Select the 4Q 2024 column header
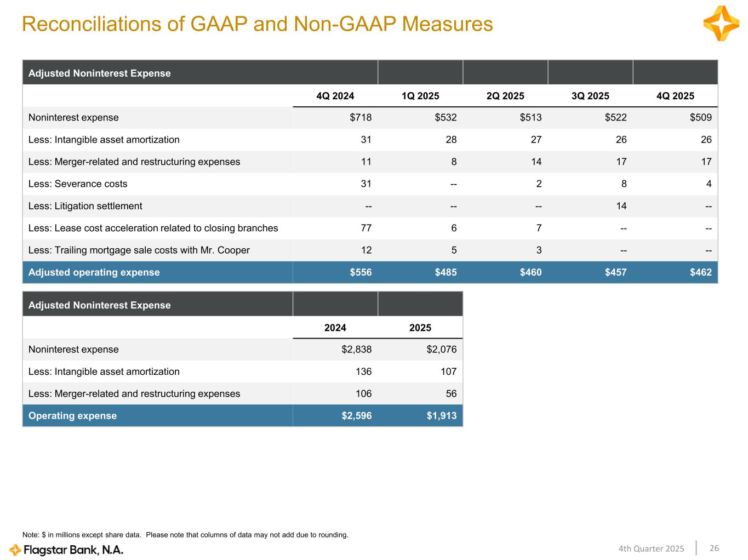Viewport: 748px width, 560px height. click(335, 96)
